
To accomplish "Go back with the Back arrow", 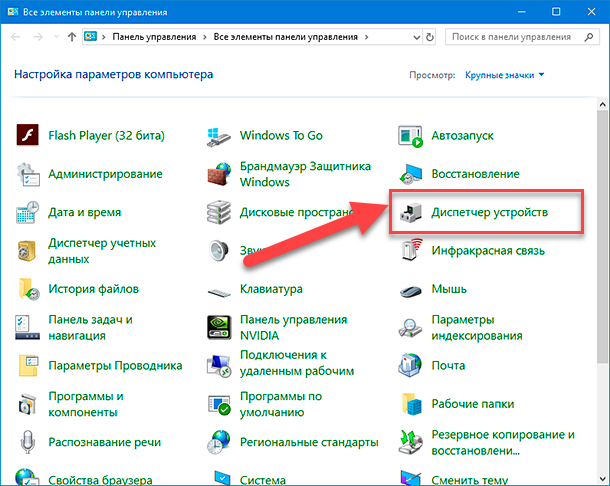I will [16, 37].
